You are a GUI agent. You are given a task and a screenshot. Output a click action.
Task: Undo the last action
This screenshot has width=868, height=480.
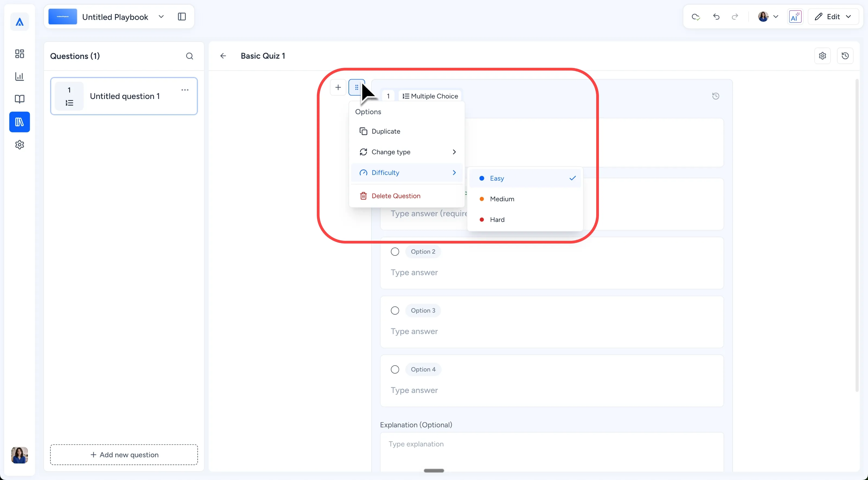click(x=716, y=17)
